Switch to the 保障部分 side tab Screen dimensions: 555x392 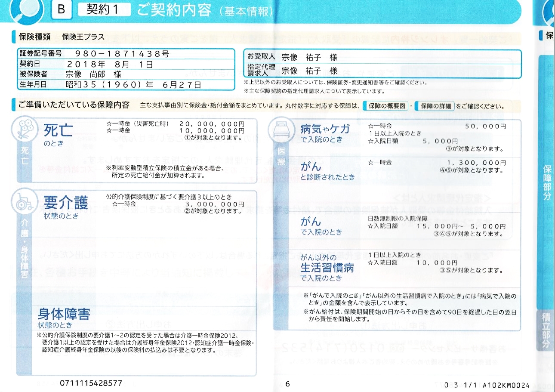(x=546, y=182)
